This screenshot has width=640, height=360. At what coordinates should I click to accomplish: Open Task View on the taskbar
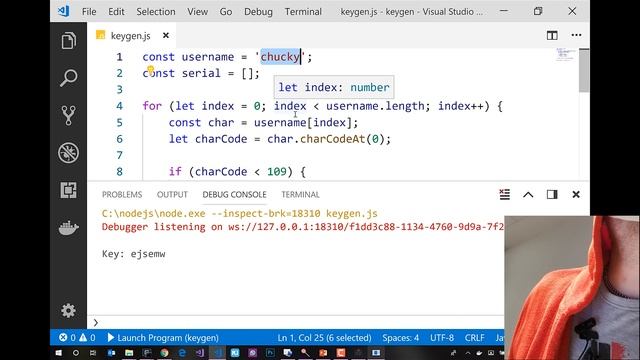pyautogui.click(x=93, y=353)
